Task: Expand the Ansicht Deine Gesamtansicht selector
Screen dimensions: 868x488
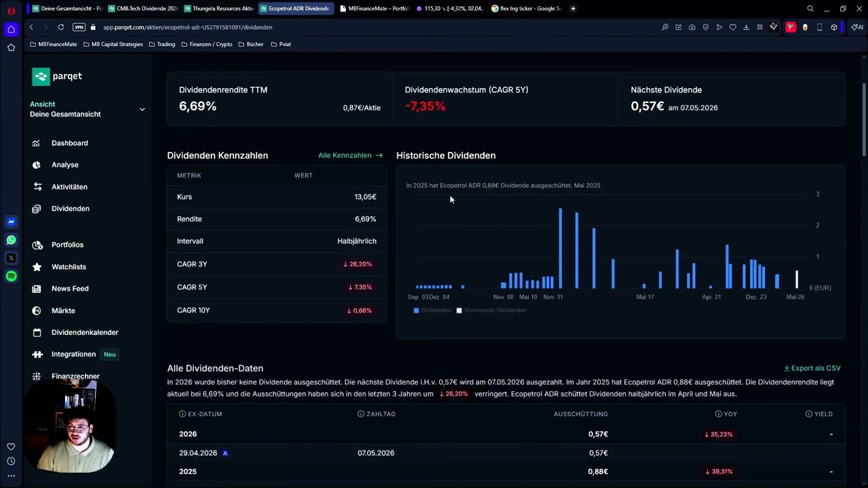Action: [x=87, y=109]
